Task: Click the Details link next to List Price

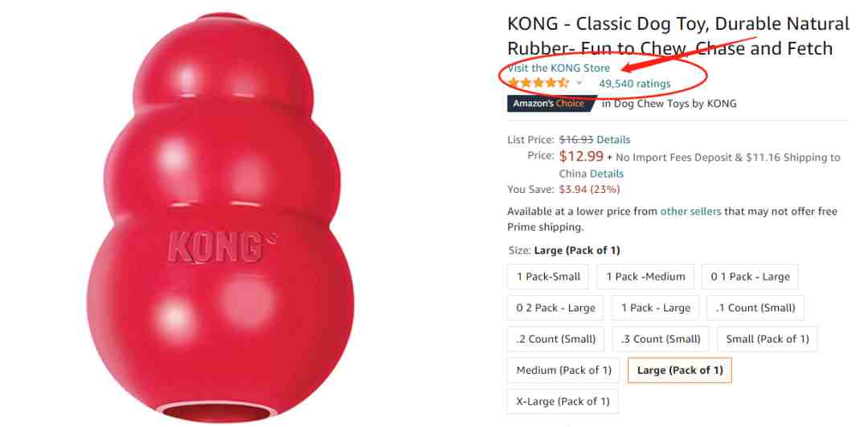Action: click(613, 140)
